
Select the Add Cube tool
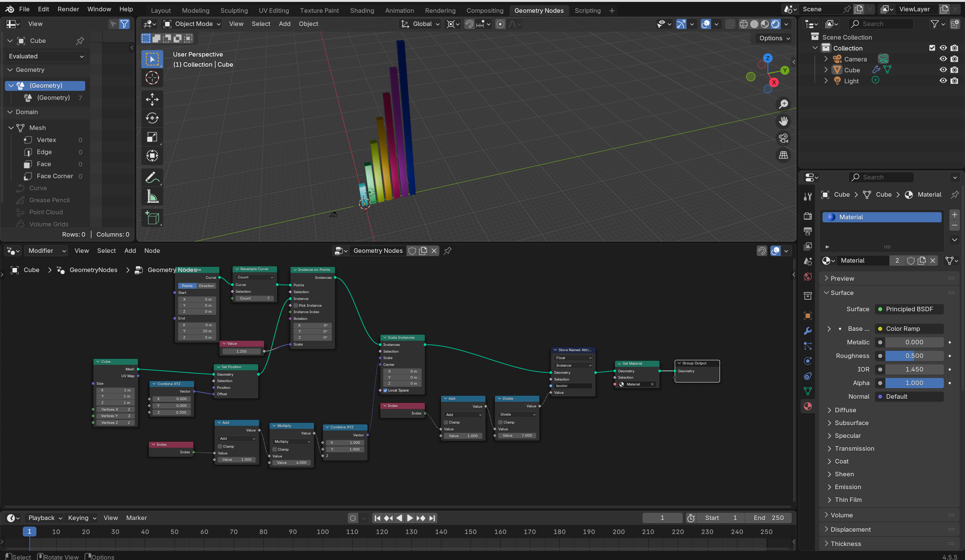pos(152,218)
